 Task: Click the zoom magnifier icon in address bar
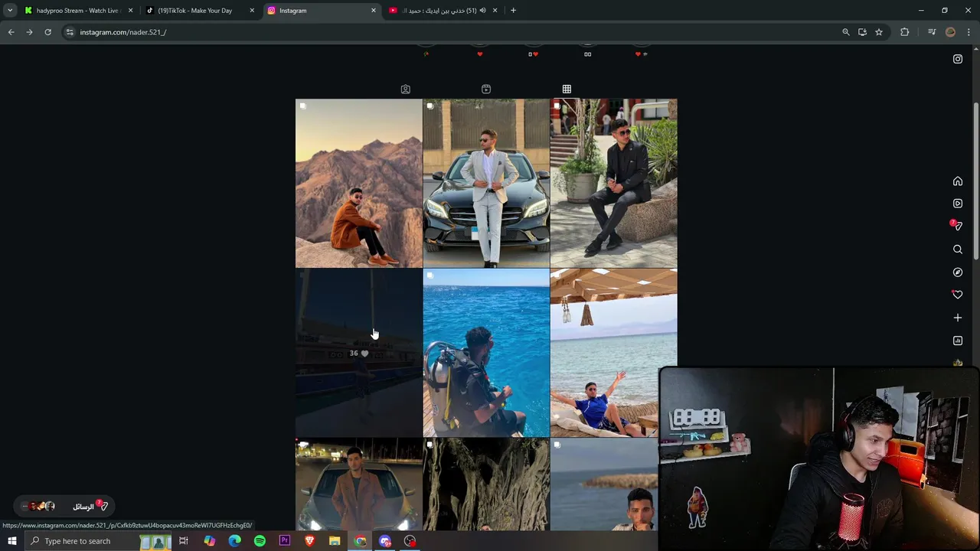tap(845, 32)
